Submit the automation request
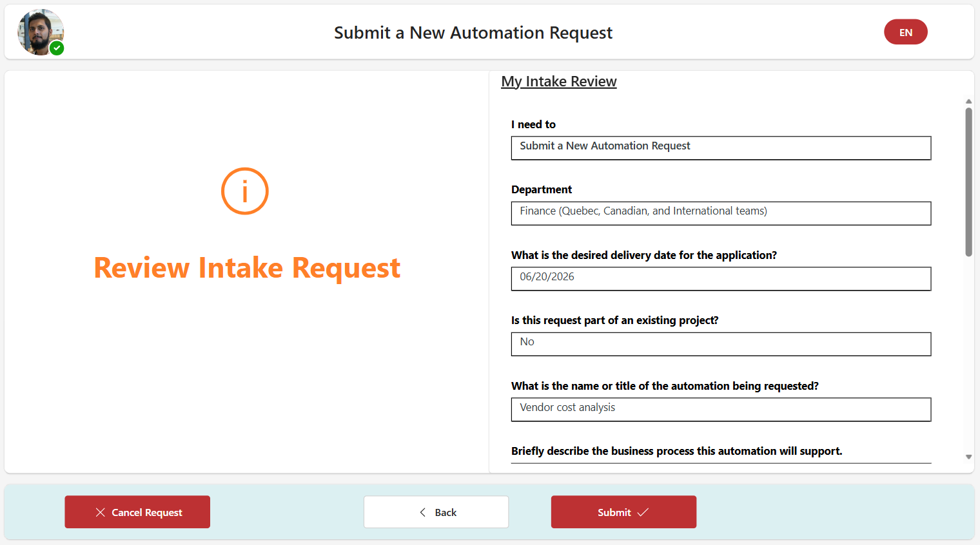The width and height of the screenshot is (980, 545). [x=623, y=512]
